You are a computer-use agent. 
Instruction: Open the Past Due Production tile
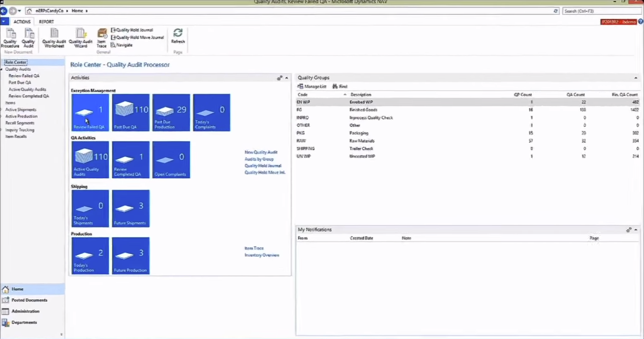point(171,112)
